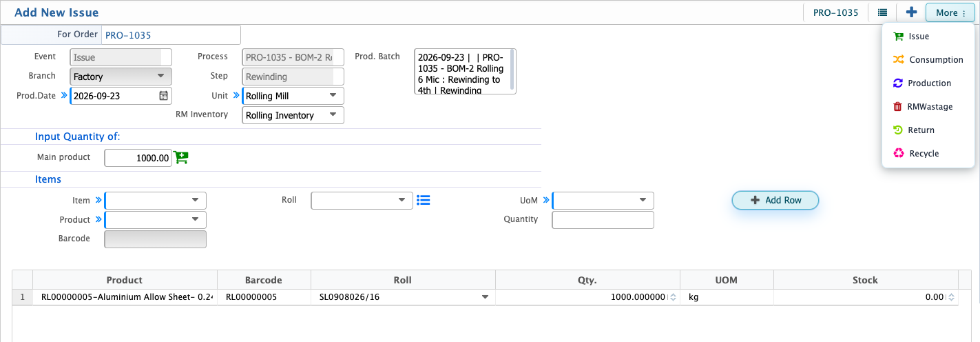Screen dimensions: 980x342
Task: Sort by the Roll column header
Action: (403, 280)
